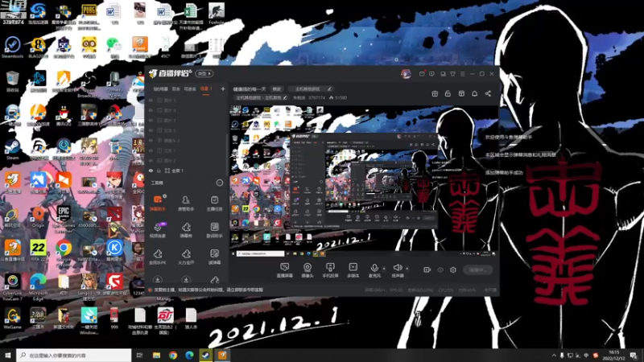This screenshot has height=362, width=644.
Task: Click the 扬声器 speaker icon
Action: pyautogui.click(x=397, y=268)
